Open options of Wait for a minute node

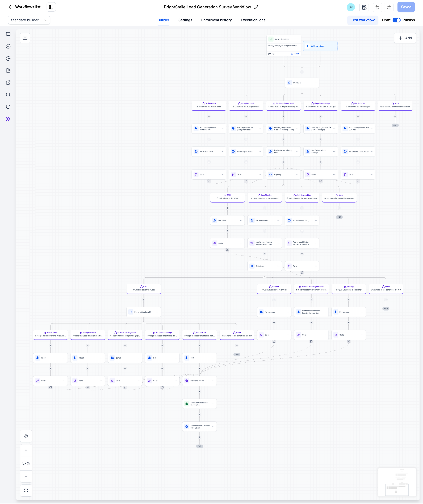pos(213,381)
